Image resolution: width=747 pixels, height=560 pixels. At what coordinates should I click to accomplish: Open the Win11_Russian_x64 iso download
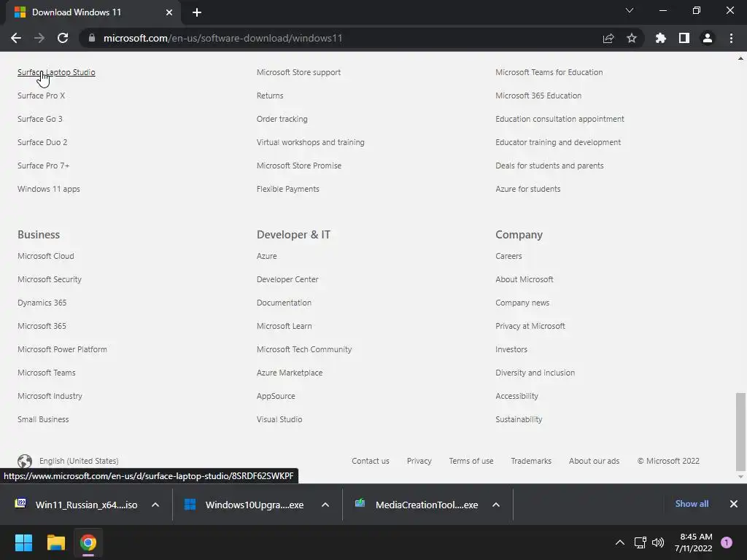(x=86, y=505)
